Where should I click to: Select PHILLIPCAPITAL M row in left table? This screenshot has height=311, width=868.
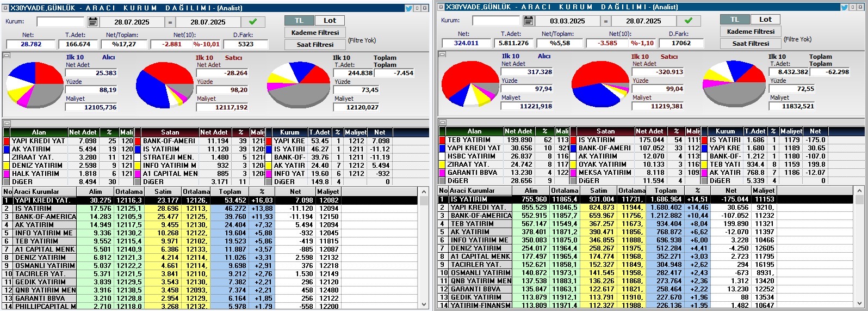pos(210,307)
